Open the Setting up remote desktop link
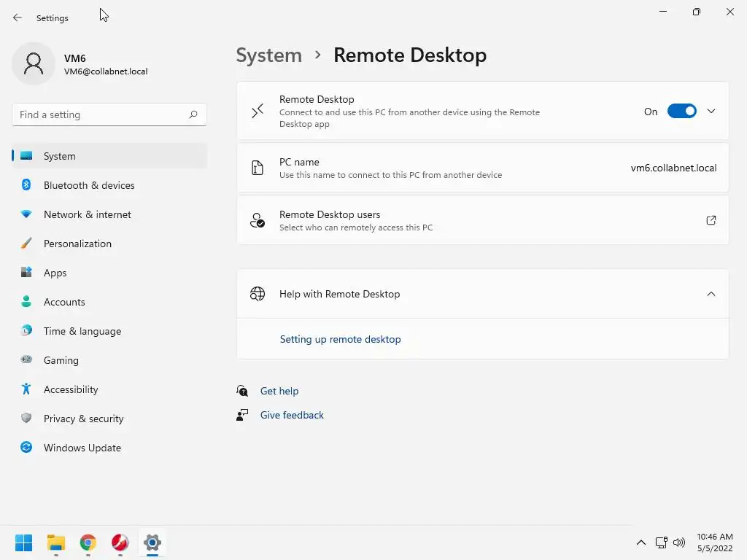Viewport: 747px width, 560px height. [341, 339]
